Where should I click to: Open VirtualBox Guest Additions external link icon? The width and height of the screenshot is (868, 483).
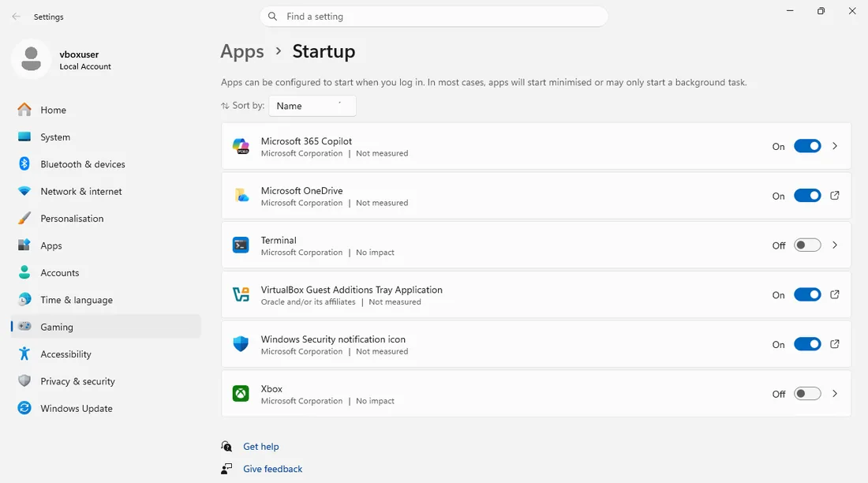(835, 294)
